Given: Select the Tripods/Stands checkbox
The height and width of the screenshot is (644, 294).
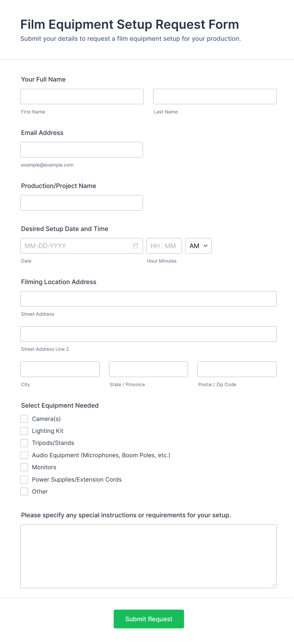Looking at the screenshot, I should 24,443.
